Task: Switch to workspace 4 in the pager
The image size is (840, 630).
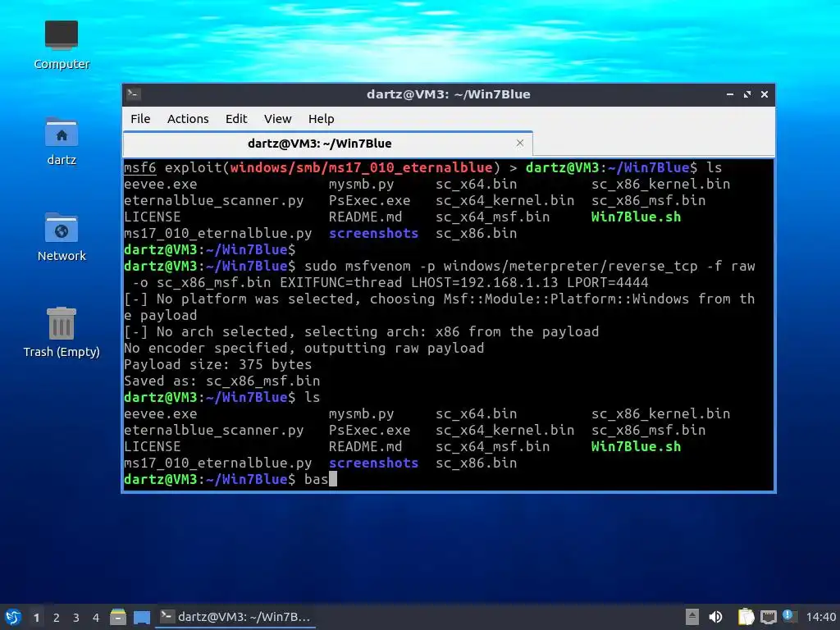Action: point(96,618)
